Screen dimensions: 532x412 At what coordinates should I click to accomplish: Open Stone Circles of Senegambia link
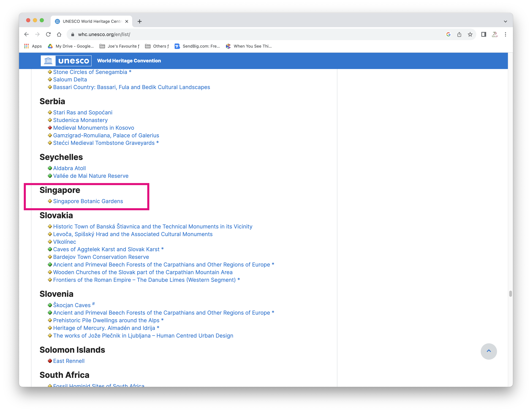point(92,72)
